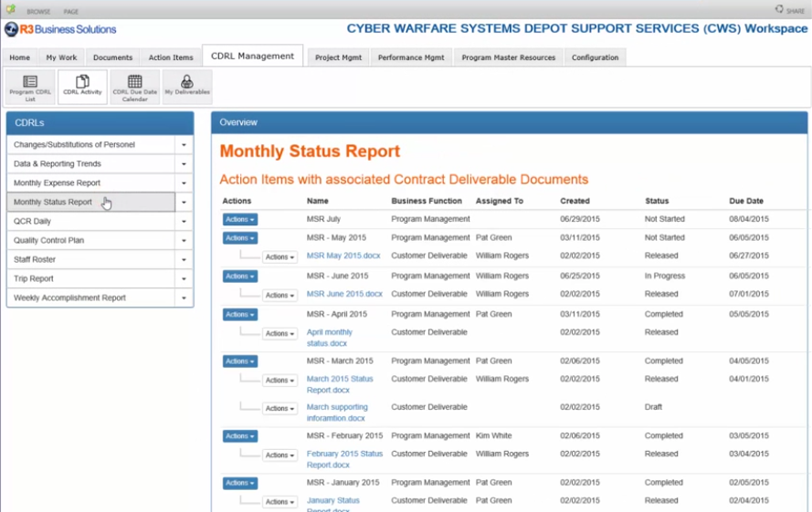
Task: Open the Program CDRL List icon
Action: [30, 87]
